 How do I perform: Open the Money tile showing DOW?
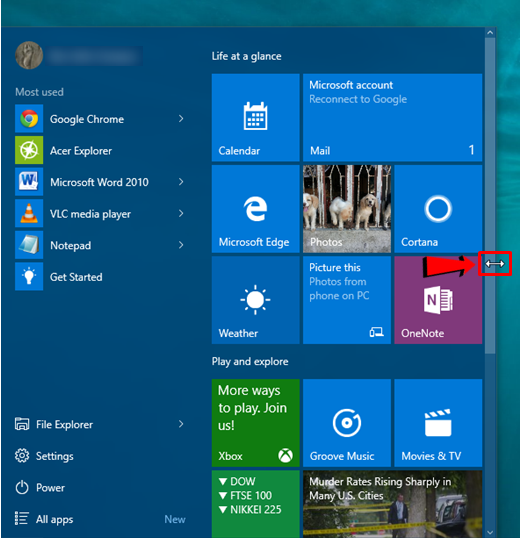255,504
